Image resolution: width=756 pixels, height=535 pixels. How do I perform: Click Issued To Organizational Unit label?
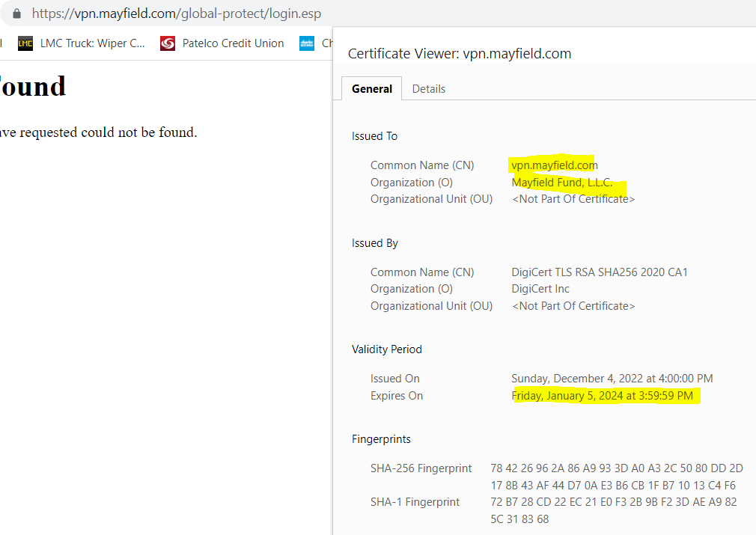coord(431,199)
